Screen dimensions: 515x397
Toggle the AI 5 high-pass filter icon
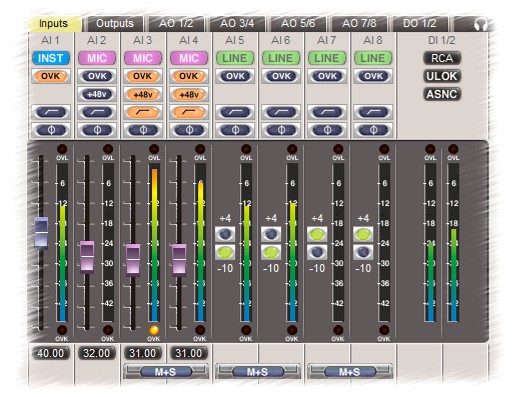(235, 112)
